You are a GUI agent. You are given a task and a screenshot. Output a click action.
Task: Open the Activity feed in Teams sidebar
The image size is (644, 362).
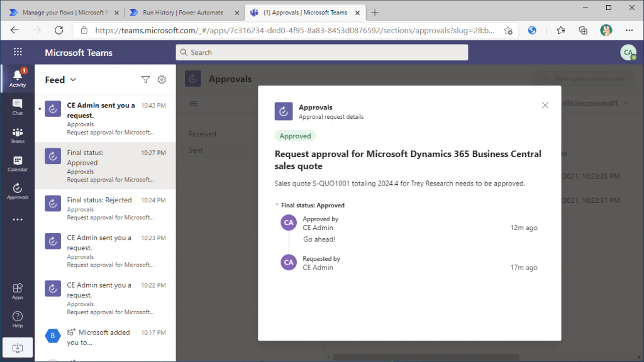[x=17, y=78]
